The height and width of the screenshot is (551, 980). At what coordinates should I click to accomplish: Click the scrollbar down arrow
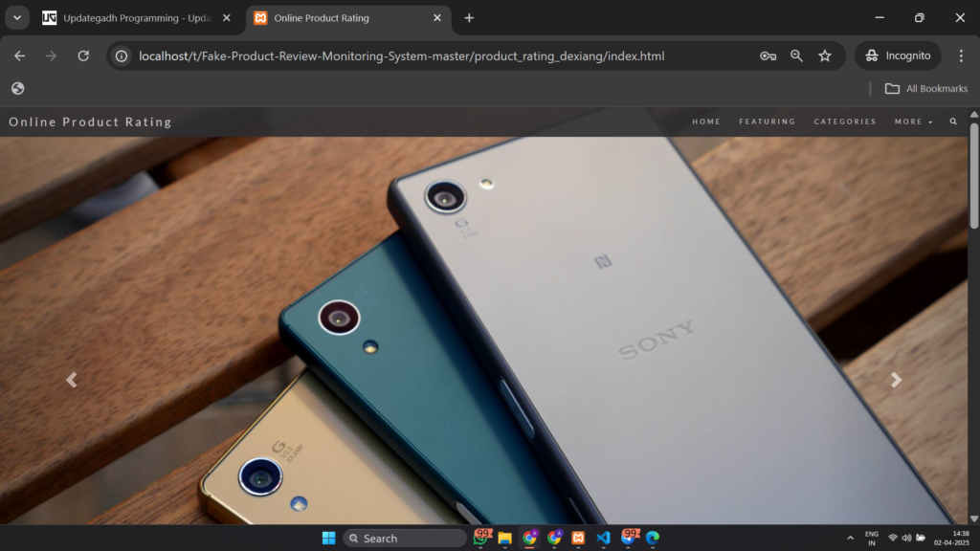973,518
